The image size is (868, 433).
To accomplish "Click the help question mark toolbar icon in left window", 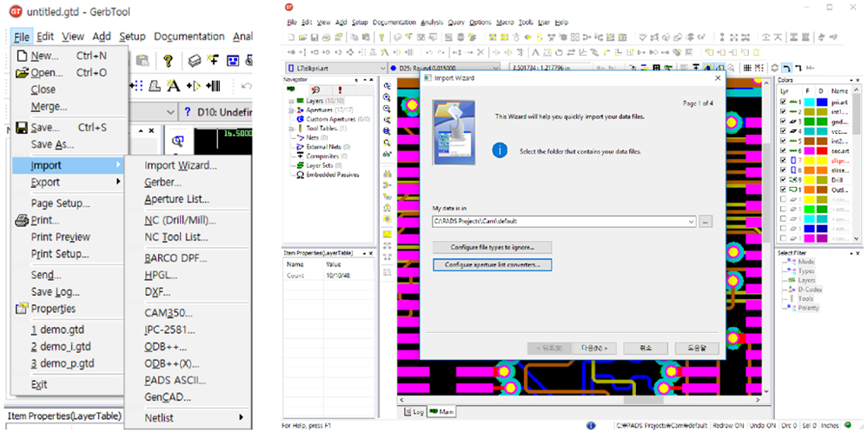I will [x=169, y=60].
